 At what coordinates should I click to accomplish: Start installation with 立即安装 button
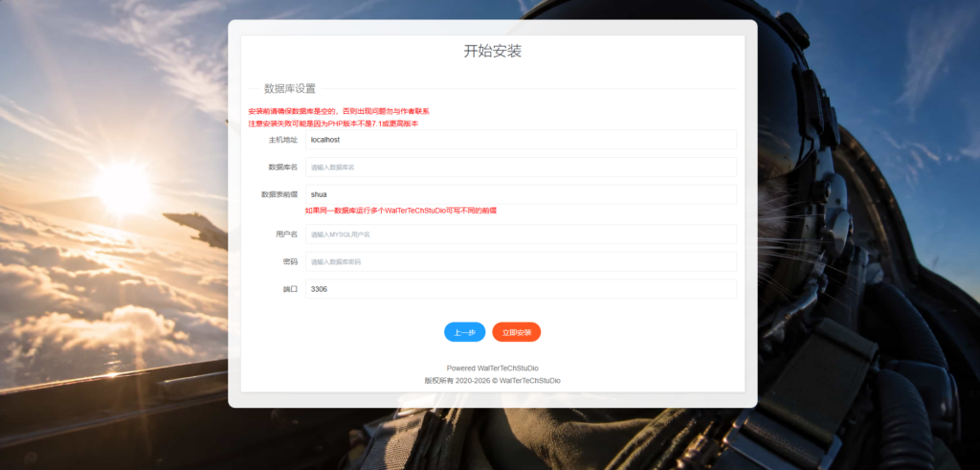[x=516, y=332]
